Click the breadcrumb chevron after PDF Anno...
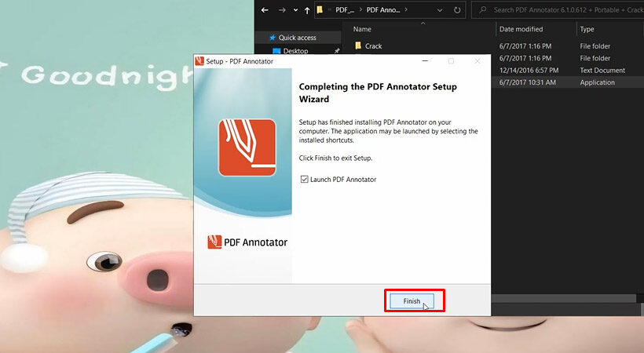Image resolution: width=644 pixels, height=353 pixels. (x=406, y=10)
